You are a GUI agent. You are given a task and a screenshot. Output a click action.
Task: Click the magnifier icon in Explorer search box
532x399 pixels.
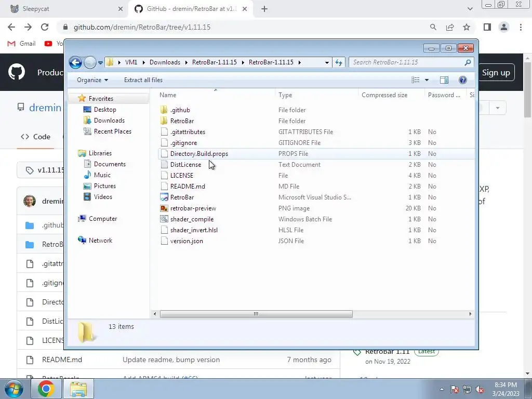pyautogui.click(x=468, y=62)
